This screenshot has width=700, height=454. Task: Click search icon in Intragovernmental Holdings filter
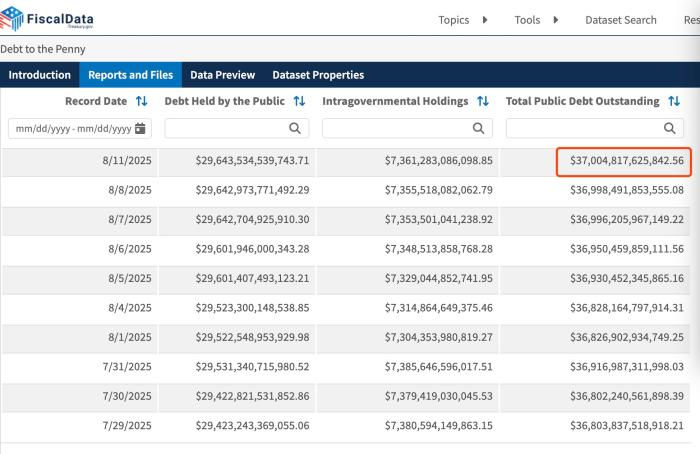click(x=478, y=128)
